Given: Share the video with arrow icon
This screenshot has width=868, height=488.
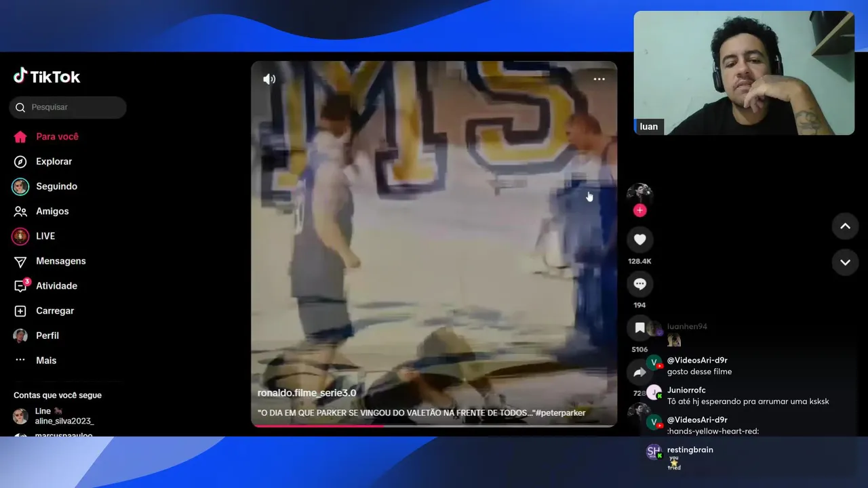Looking at the screenshot, I should [x=639, y=372].
